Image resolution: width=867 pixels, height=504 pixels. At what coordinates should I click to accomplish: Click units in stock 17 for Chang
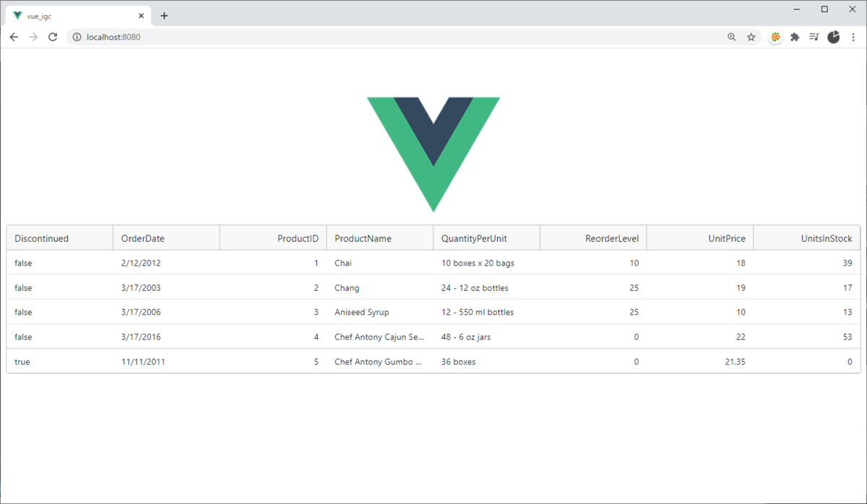807,287
